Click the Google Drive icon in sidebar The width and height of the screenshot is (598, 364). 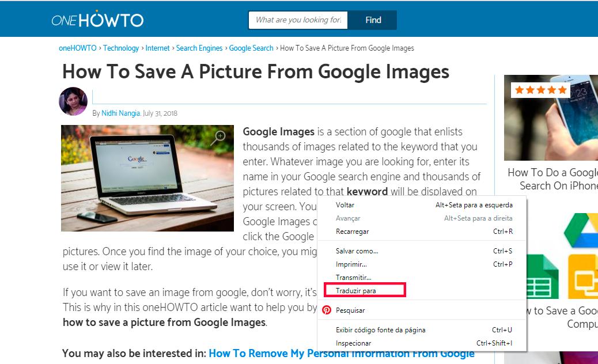click(582, 230)
